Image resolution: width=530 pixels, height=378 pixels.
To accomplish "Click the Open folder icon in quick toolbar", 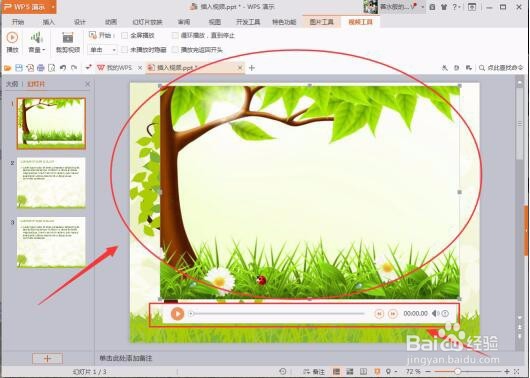I will point(7,68).
